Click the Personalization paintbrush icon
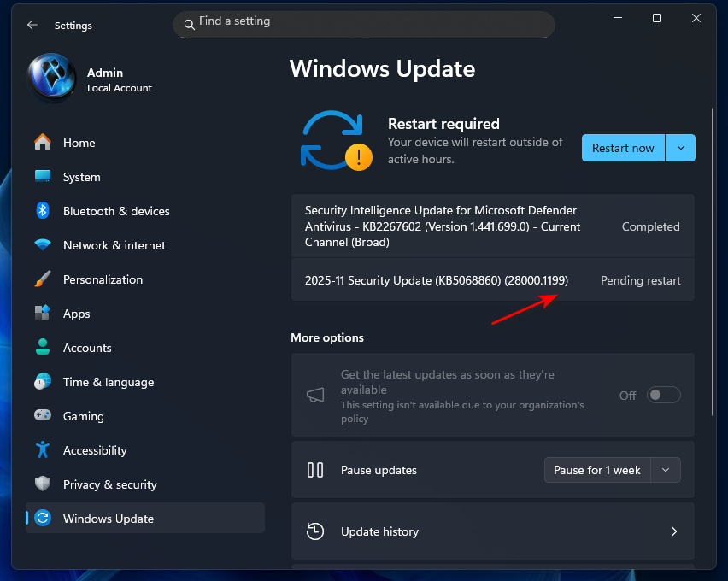Image resolution: width=728 pixels, height=581 pixels. click(x=43, y=279)
